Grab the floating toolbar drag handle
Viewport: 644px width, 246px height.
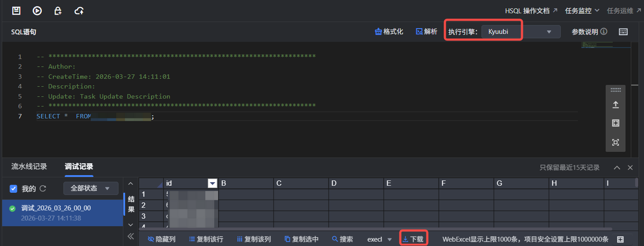tap(616, 90)
